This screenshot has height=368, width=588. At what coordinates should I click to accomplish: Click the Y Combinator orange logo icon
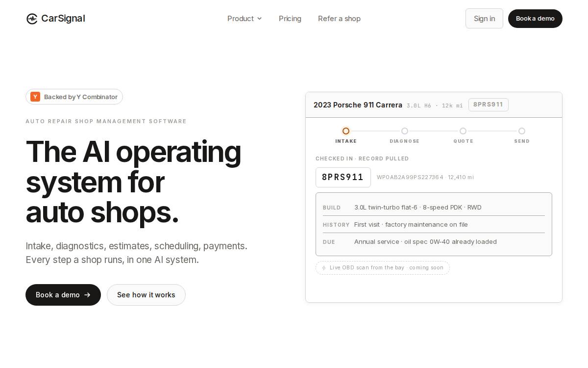tap(35, 97)
